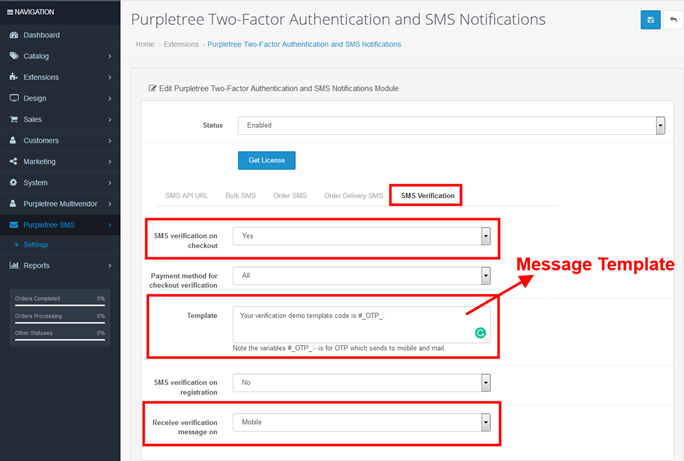Viewport: 684px width, 461px height.
Task: Click the OTP variables note text
Action: pos(339,348)
